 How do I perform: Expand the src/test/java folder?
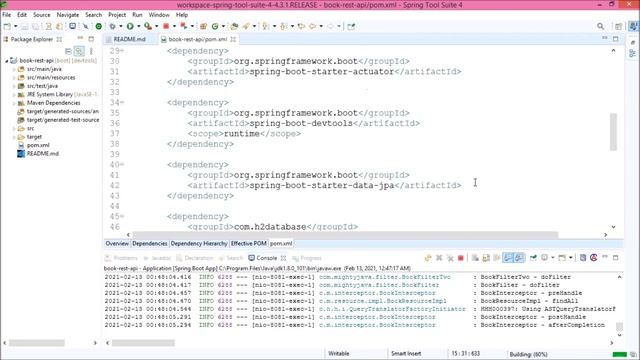pyautogui.click(x=14, y=86)
